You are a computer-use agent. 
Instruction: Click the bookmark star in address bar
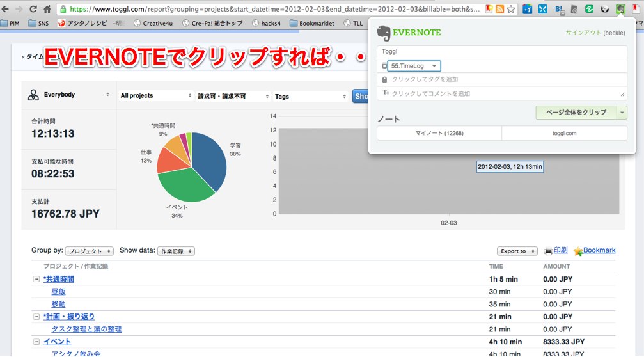(x=511, y=10)
